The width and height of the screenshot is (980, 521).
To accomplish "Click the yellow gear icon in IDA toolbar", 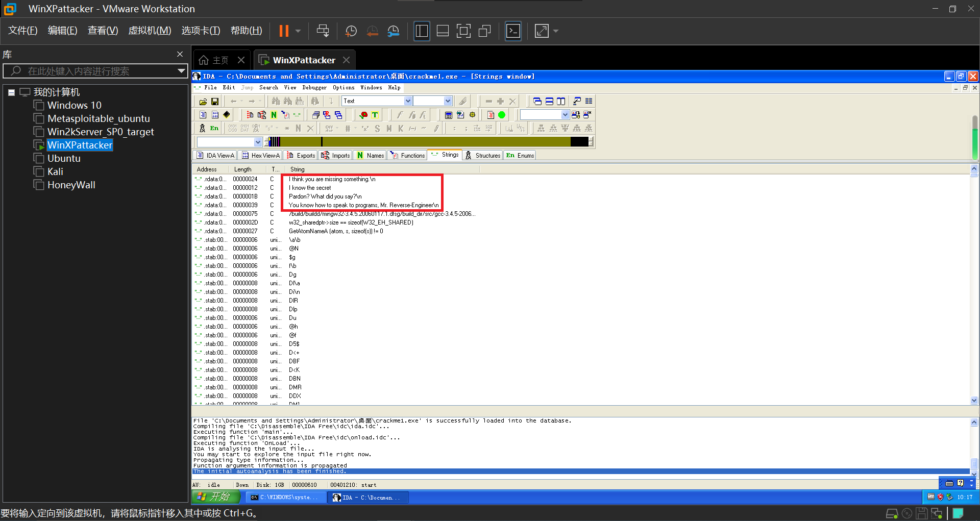I will pyautogui.click(x=472, y=115).
